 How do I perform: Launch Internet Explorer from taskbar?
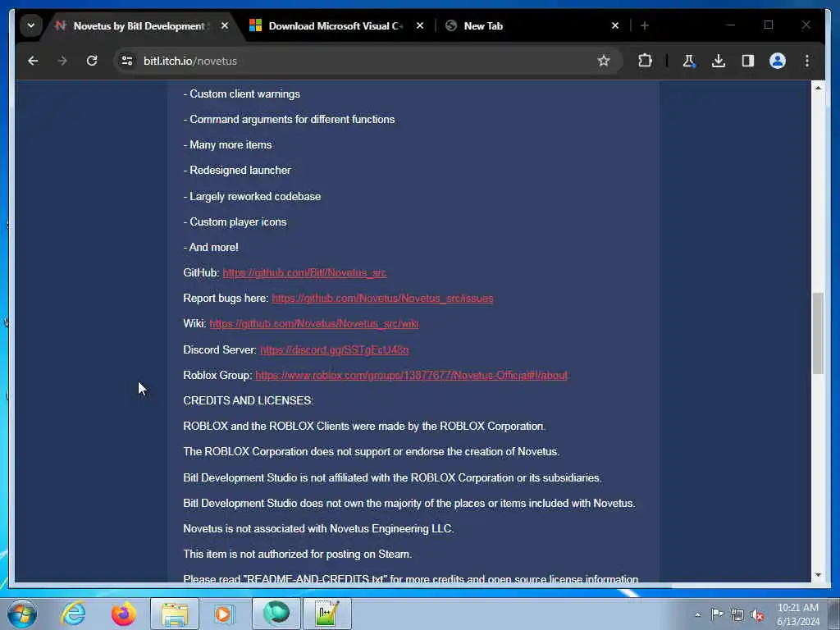(73, 614)
